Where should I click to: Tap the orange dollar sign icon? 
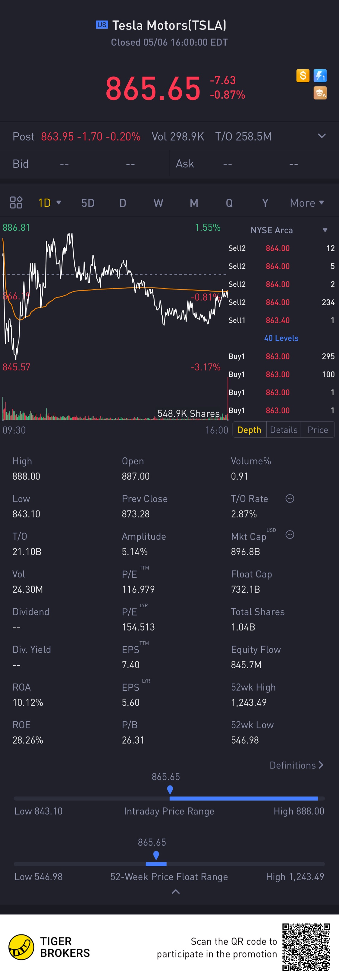(x=303, y=76)
